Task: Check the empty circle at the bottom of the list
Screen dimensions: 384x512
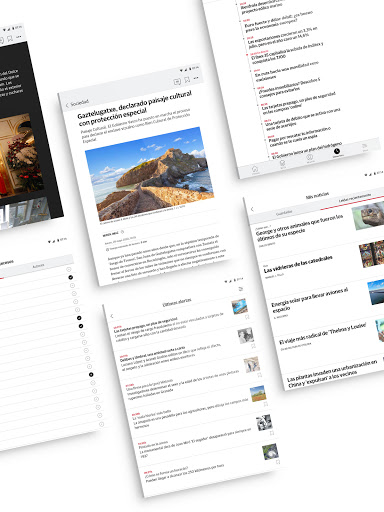Action: [102, 424]
